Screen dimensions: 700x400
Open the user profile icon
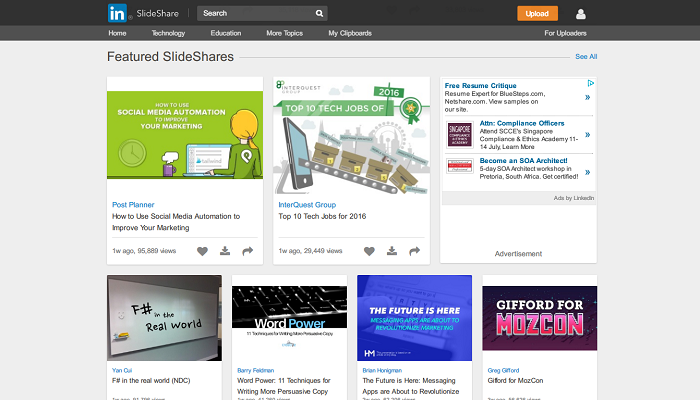(x=581, y=14)
